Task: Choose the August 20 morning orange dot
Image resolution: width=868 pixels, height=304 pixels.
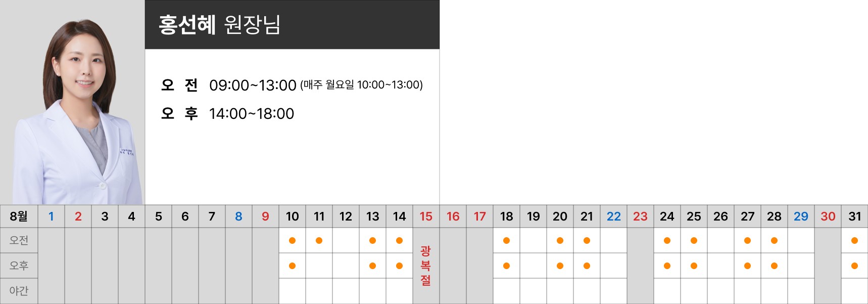Action: coord(560,240)
